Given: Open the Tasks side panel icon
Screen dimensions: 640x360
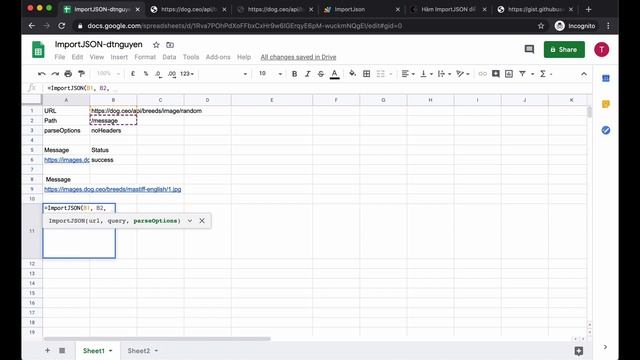Looking at the screenshot, I should pyautogui.click(x=606, y=130).
